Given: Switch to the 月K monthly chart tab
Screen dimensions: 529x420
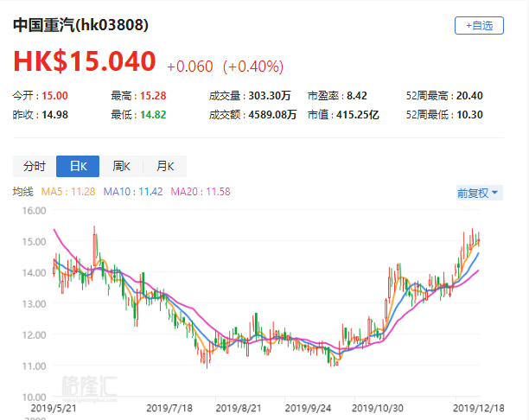Looking at the screenshot, I should click(164, 167).
